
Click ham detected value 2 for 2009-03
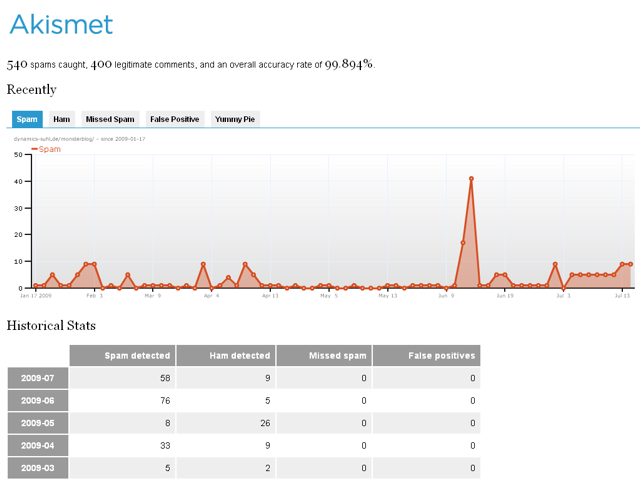(x=268, y=468)
